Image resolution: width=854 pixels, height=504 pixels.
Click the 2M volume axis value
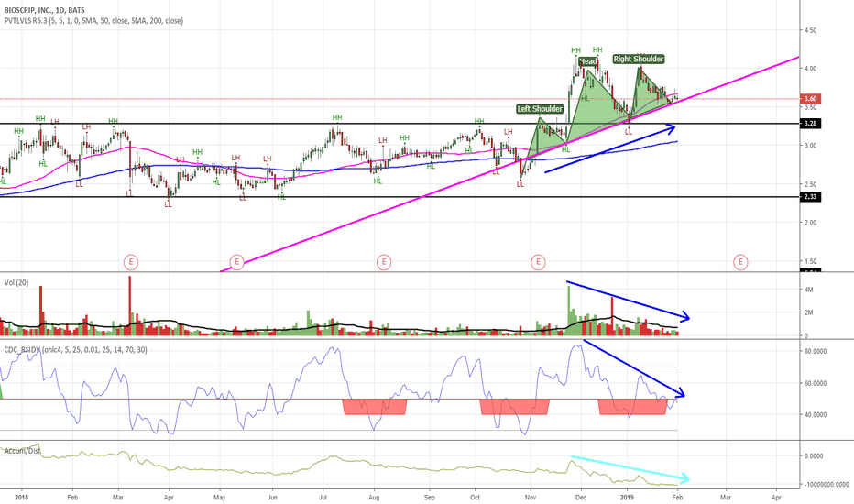point(809,312)
